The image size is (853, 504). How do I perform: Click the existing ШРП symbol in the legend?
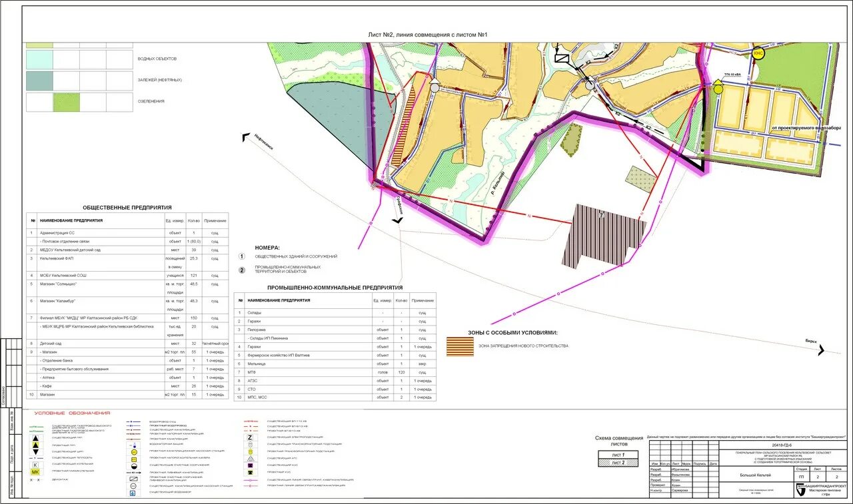[x=35, y=451]
